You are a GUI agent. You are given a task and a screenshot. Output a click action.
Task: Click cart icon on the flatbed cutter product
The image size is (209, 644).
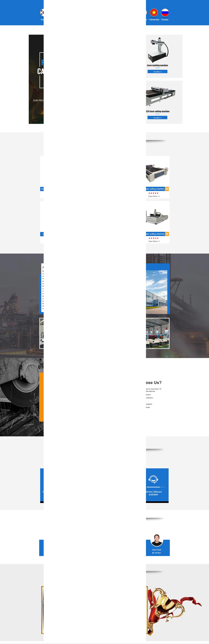[x=167, y=189]
